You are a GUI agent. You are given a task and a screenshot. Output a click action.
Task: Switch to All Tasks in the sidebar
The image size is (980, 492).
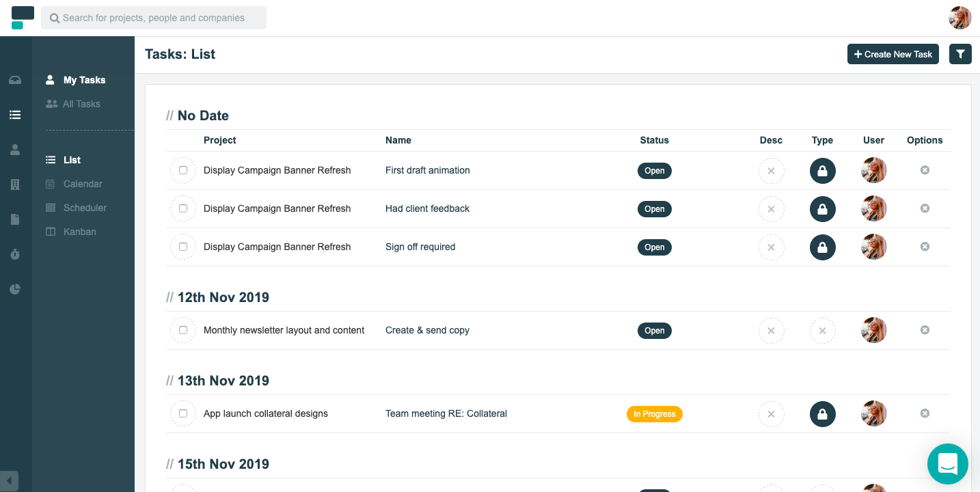(x=73, y=104)
